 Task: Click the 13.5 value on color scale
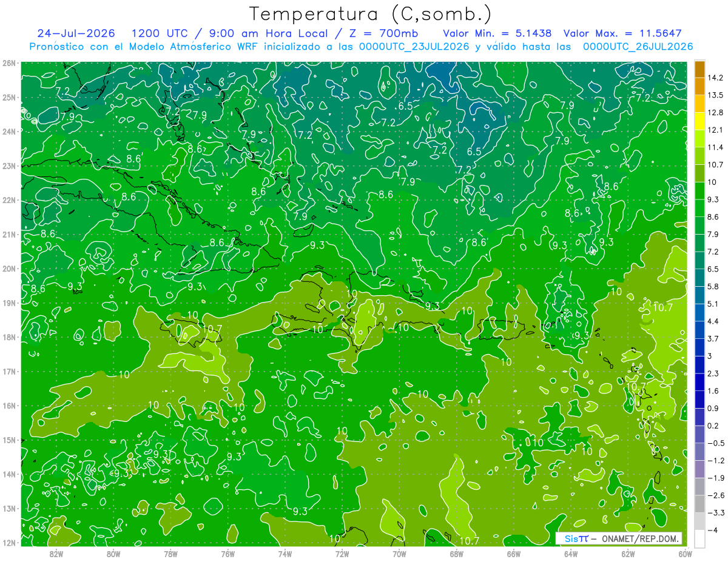(x=715, y=95)
